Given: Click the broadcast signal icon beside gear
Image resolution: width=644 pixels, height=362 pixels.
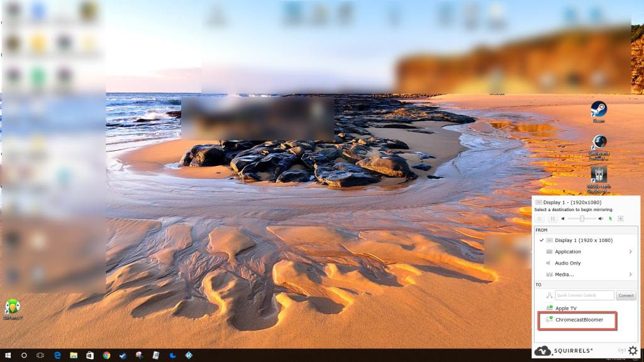Looking at the screenshot, I should 621,351.
